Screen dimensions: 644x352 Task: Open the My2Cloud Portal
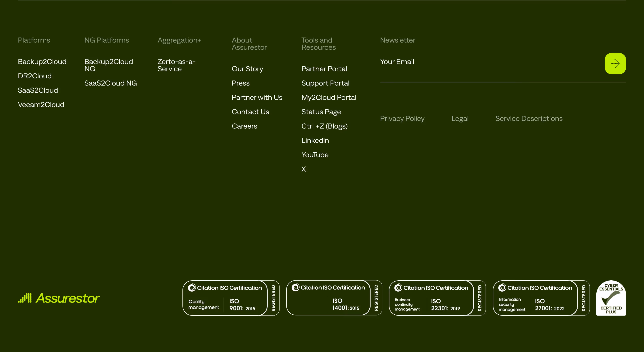click(x=329, y=98)
